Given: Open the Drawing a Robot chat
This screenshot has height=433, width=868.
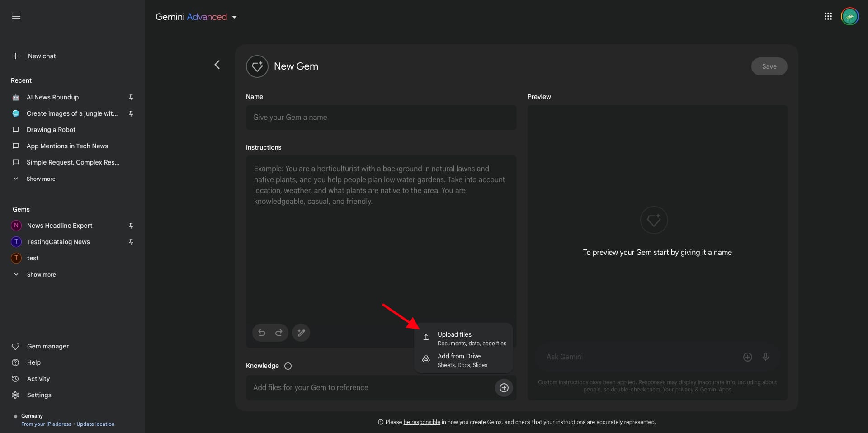Looking at the screenshot, I should click(51, 130).
